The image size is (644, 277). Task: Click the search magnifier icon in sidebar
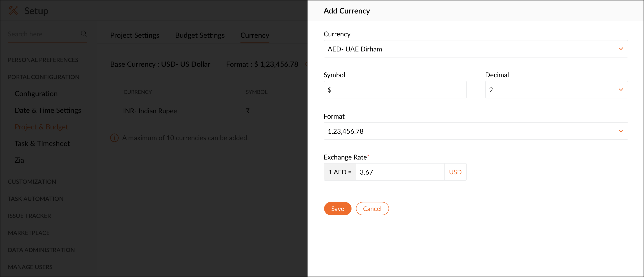(84, 33)
